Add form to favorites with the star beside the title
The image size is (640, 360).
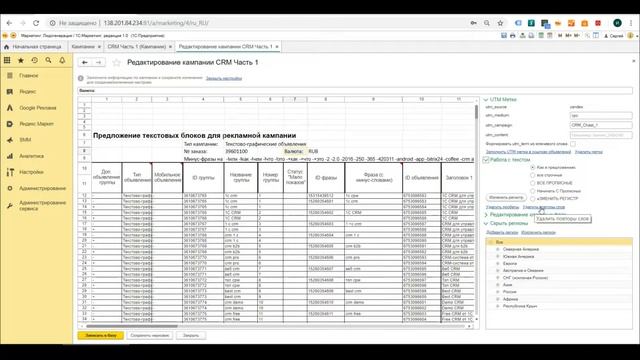pyautogui.click(x=116, y=62)
